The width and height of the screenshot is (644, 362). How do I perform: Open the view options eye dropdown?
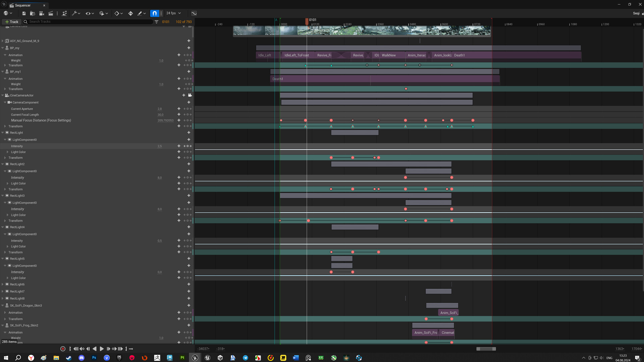point(90,13)
